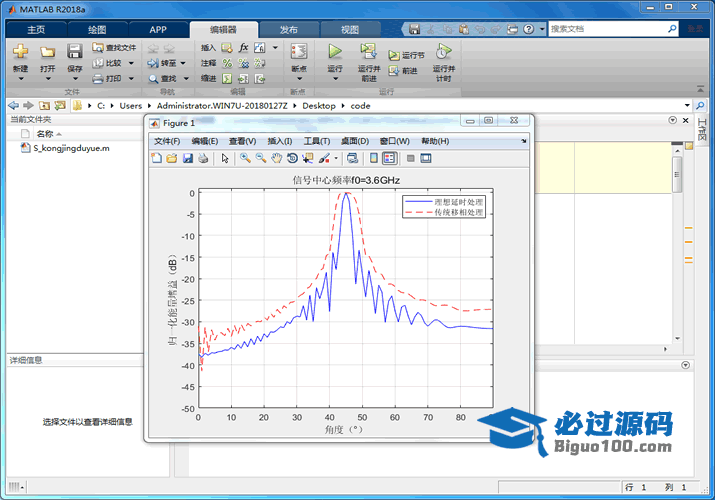
Task: Click the Find (查找) magnifier button
Action: (x=163, y=78)
